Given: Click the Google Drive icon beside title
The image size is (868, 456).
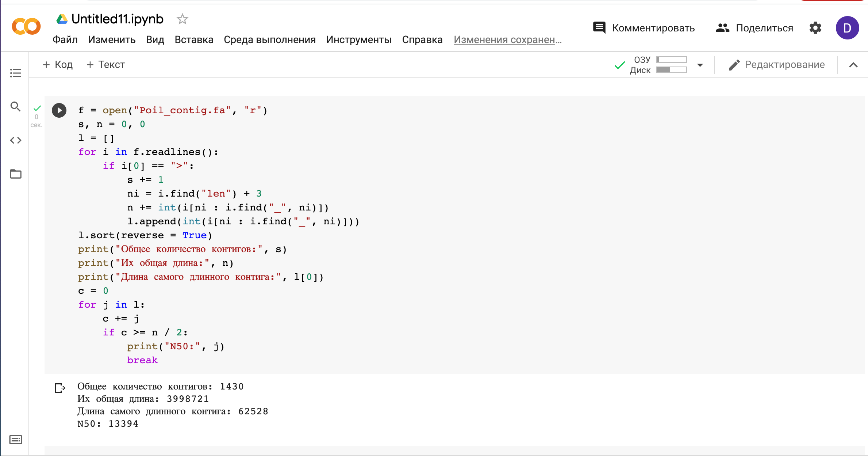Looking at the screenshot, I should click(x=62, y=19).
